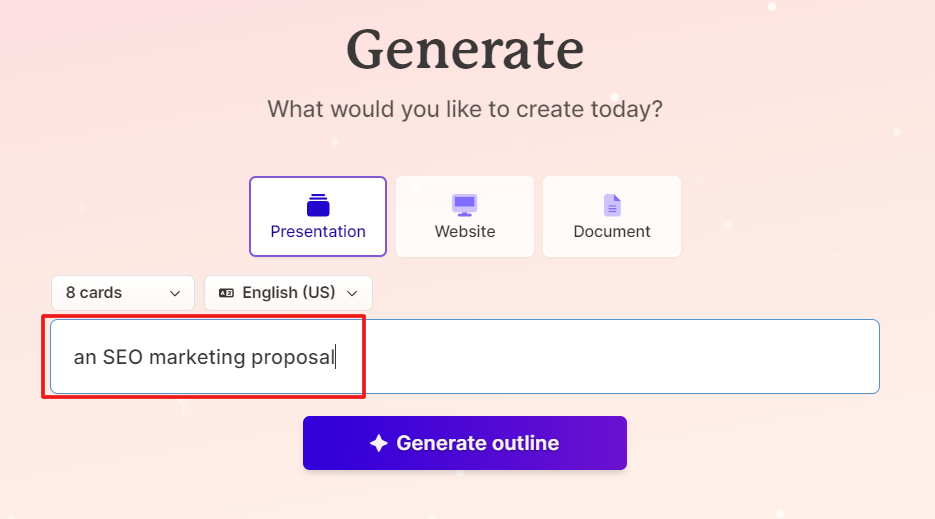Click 'What would you like to create today?' text
This screenshot has width=935, height=519.
(x=465, y=109)
